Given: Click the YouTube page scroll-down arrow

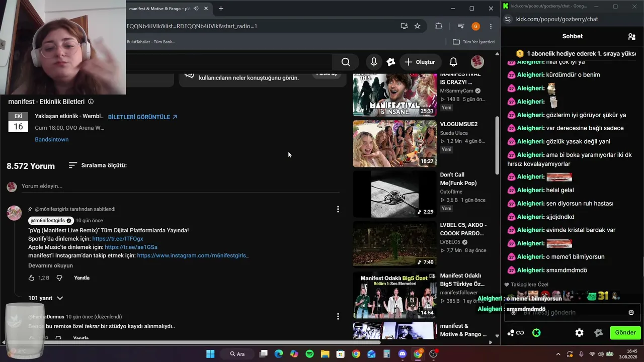Looking at the screenshot, I should (x=497, y=335).
